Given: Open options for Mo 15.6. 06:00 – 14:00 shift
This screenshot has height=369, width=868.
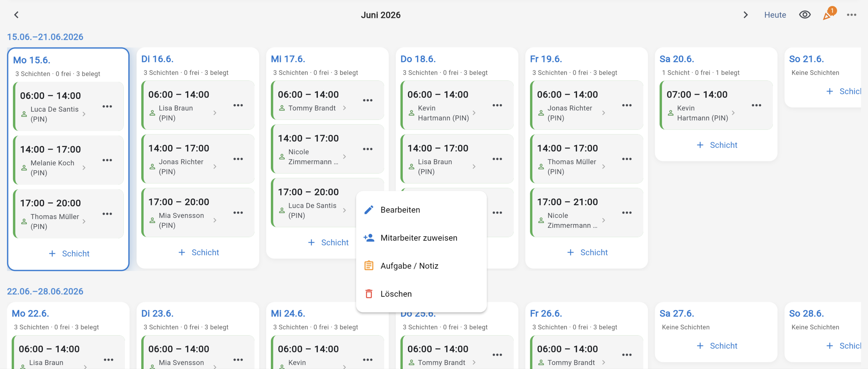Looking at the screenshot, I should point(107,107).
